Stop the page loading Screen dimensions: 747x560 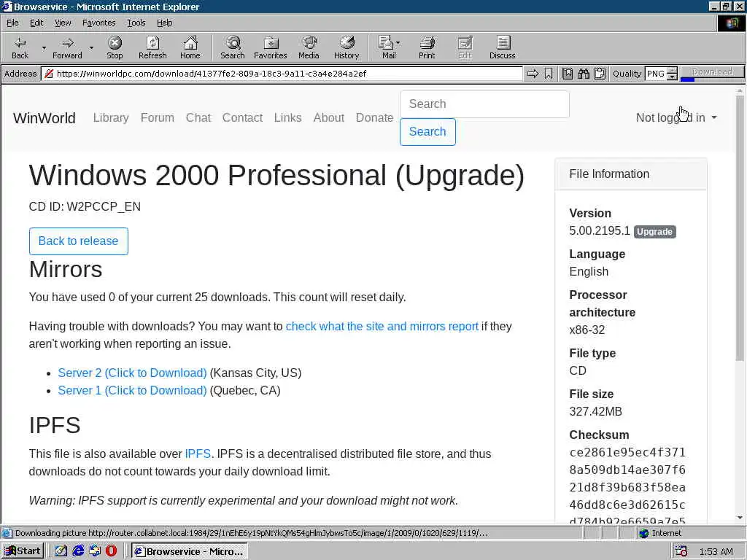click(x=115, y=47)
